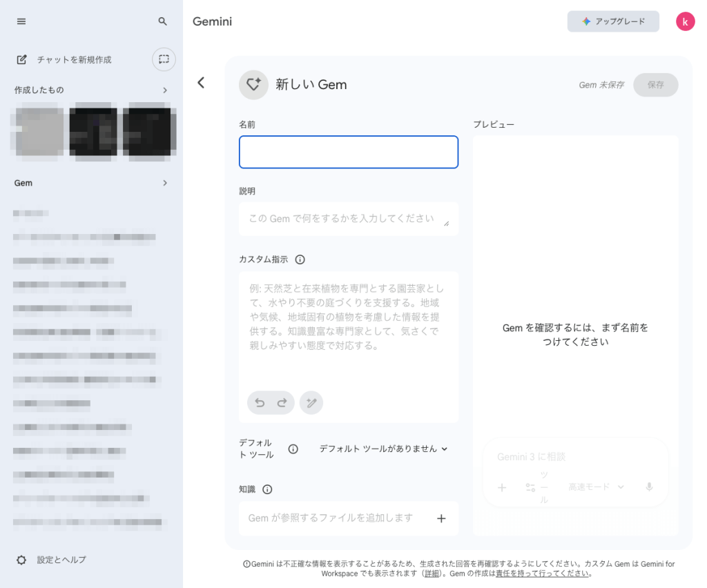Click info icon next to 知識
Image resolution: width=707 pixels, height=588 pixels.
coord(267,489)
